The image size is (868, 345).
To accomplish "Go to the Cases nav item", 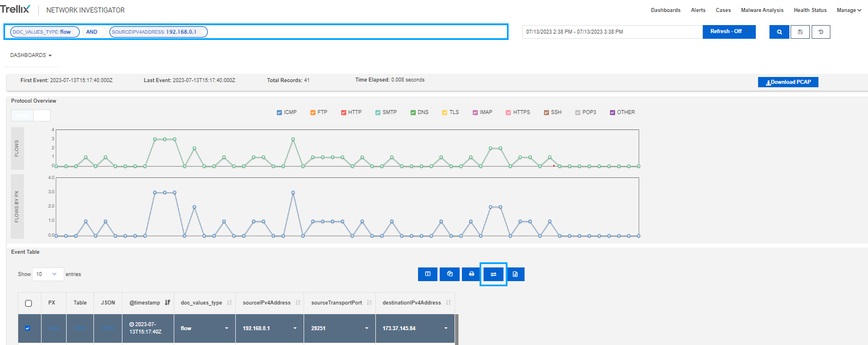I will pos(723,10).
